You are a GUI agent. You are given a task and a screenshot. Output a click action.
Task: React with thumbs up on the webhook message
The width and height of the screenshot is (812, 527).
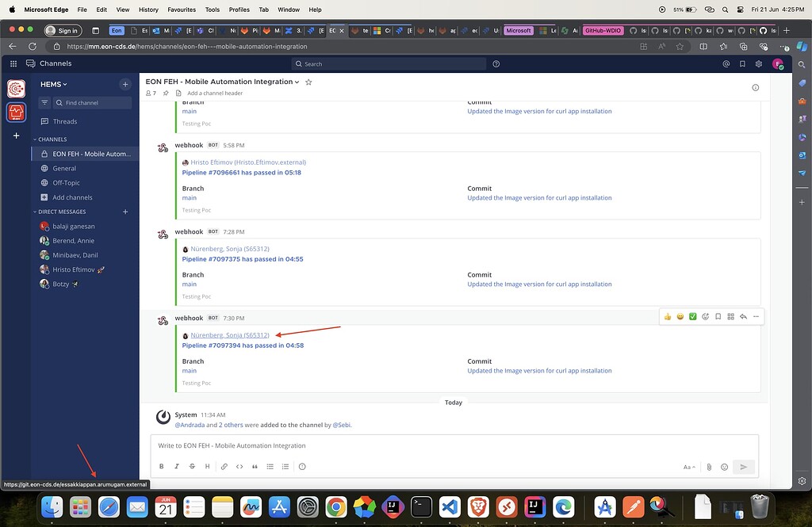point(667,316)
